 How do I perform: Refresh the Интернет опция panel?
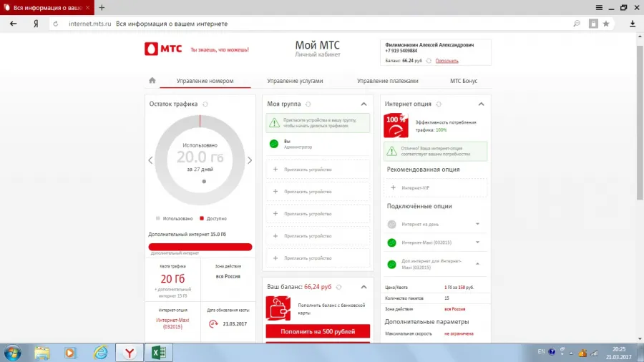(x=439, y=104)
